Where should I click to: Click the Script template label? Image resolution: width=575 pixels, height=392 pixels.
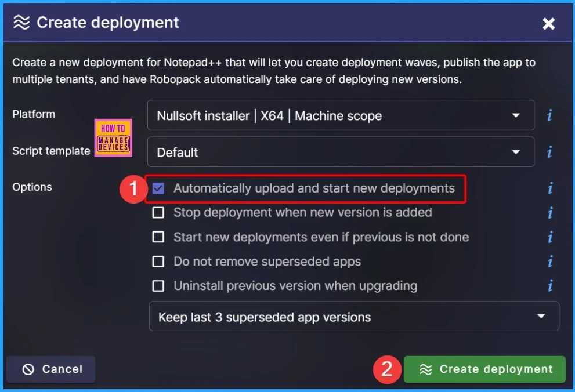pos(51,151)
